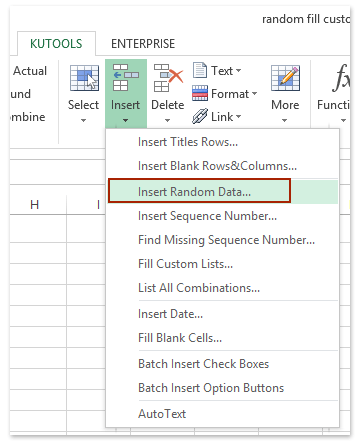Viewport: 360px width, 444px height.
Task: Click the Delete button label
Action: click(x=168, y=105)
